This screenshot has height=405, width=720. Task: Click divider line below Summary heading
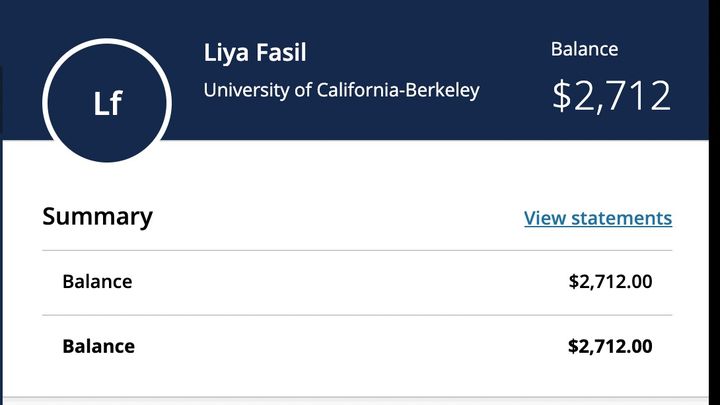[357, 250]
